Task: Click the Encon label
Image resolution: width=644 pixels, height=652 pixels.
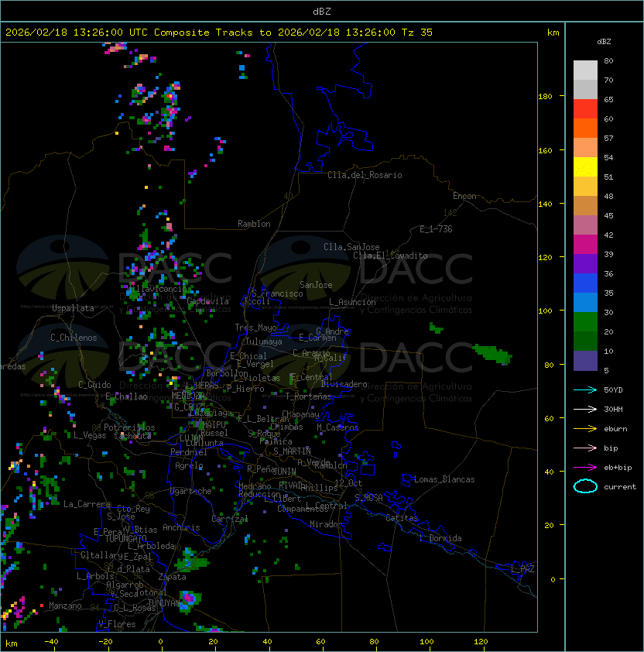Action: 464,196
